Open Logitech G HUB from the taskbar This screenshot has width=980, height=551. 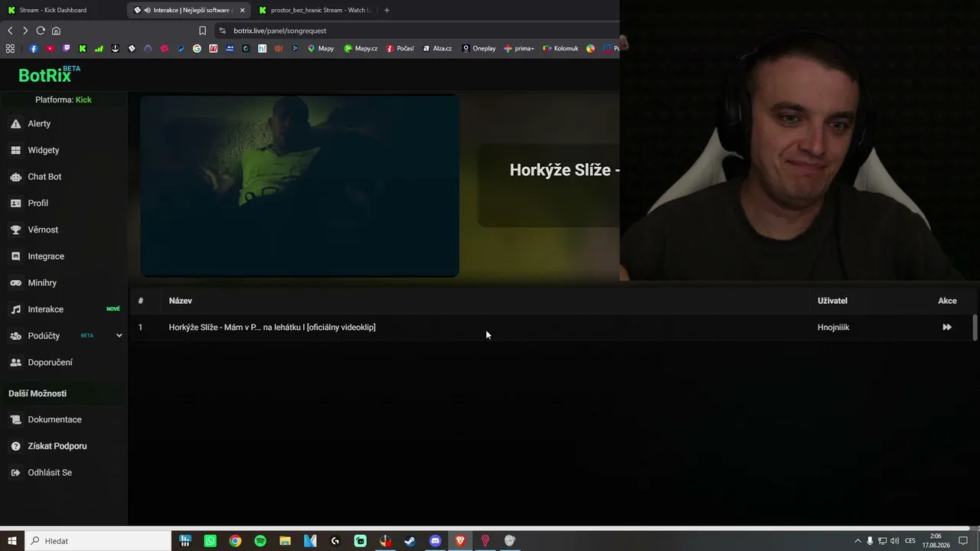[x=335, y=541]
